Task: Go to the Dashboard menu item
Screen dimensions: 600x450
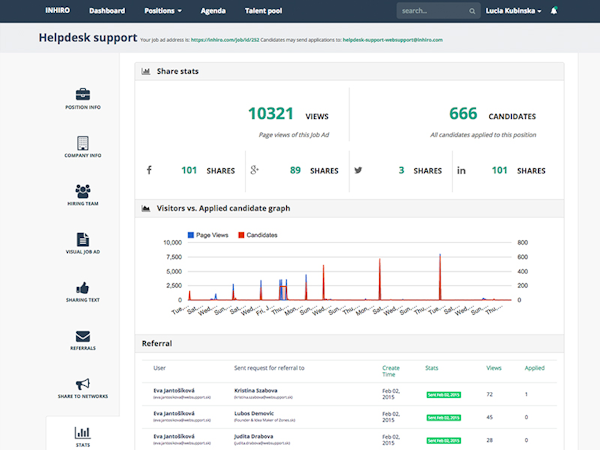Action: click(x=108, y=11)
